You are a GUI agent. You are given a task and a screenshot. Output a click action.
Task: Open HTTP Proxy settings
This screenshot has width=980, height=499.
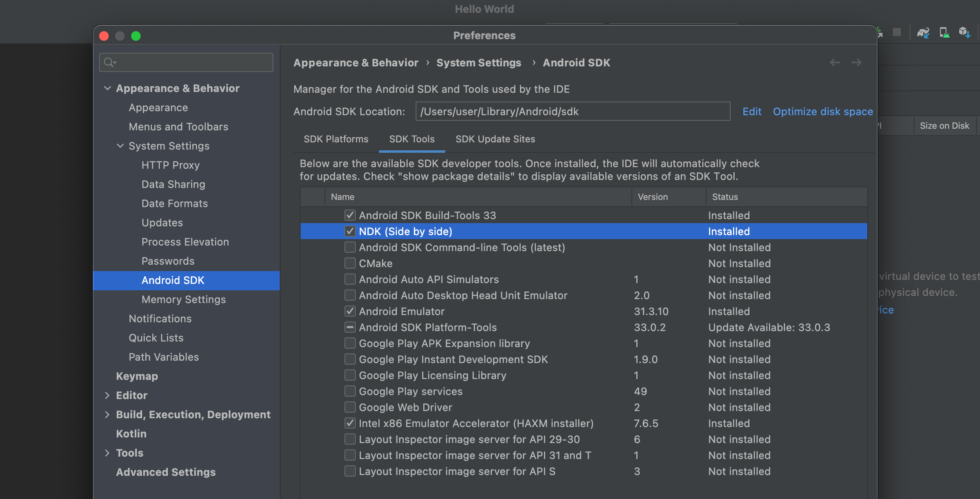(x=170, y=165)
